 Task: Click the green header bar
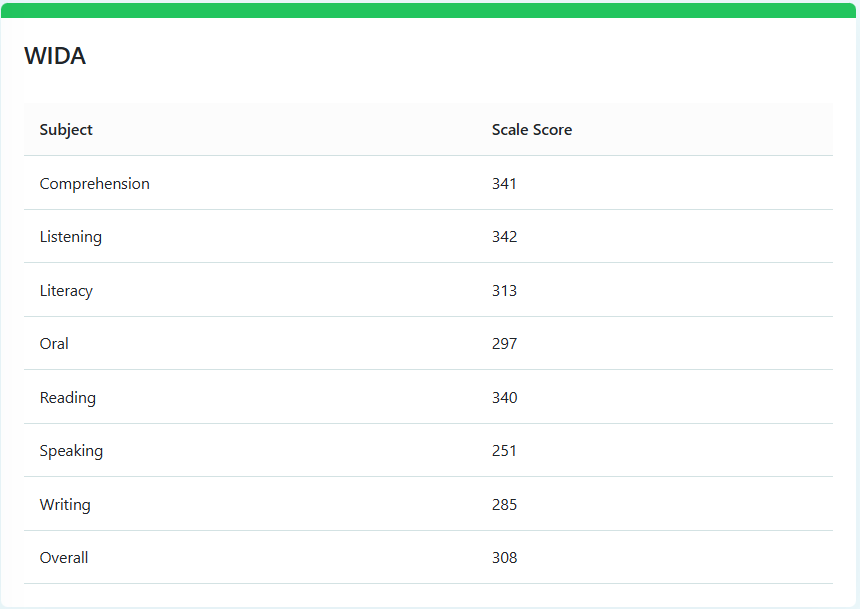430,9
